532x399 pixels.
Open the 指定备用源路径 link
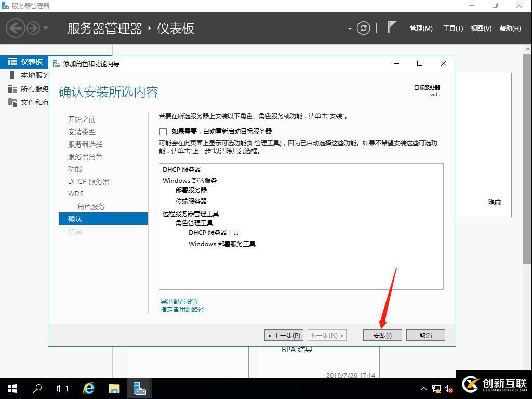tap(181, 309)
